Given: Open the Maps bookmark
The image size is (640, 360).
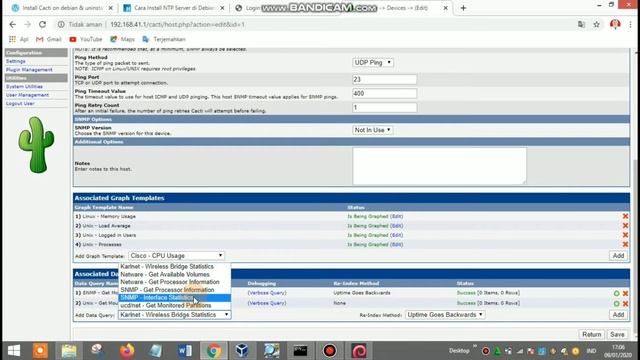Looking at the screenshot, I should (x=122, y=39).
